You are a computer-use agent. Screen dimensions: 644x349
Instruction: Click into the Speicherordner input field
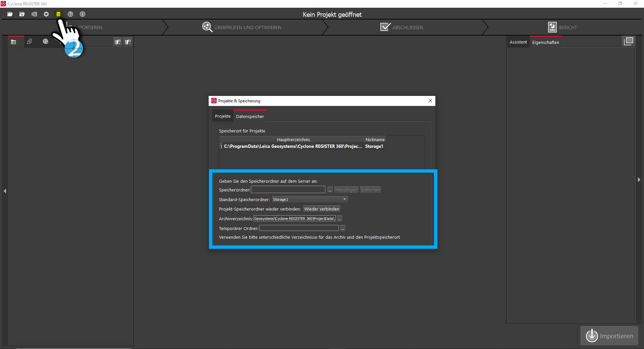click(288, 190)
